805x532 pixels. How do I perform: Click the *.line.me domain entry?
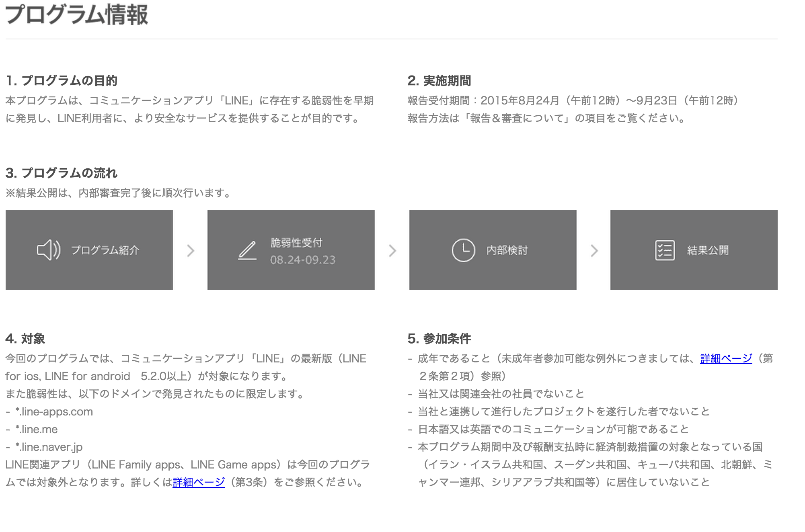36,429
